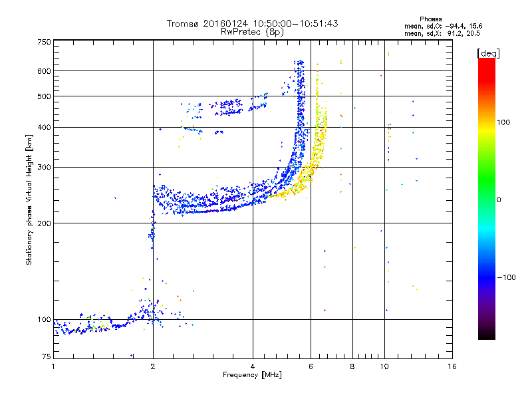Image resolution: width=532 pixels, height=399 pixels.
Task: Click the colorbar tick label "0"
Action: 499,200
